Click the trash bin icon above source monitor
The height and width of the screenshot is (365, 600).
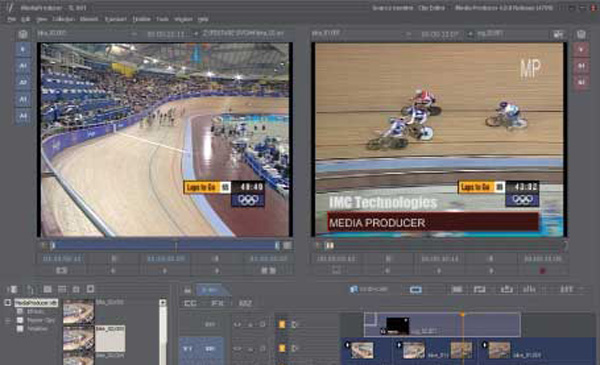point(23,34)
